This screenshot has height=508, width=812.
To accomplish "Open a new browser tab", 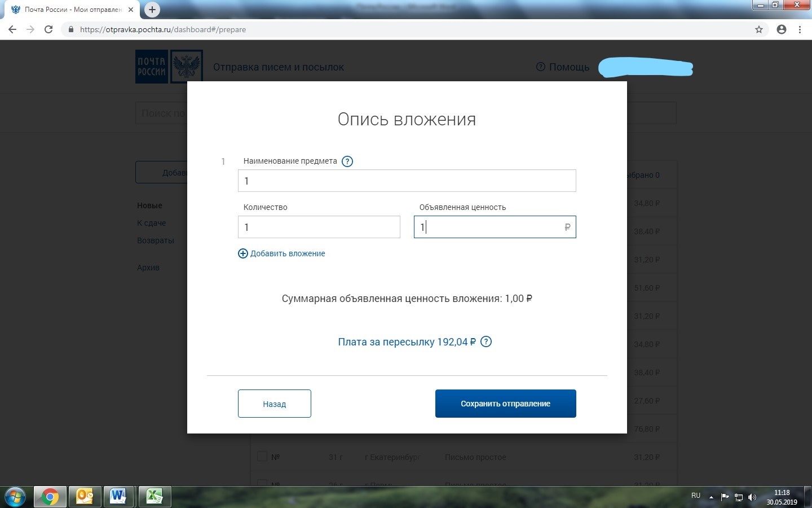I will pos(152,10).
